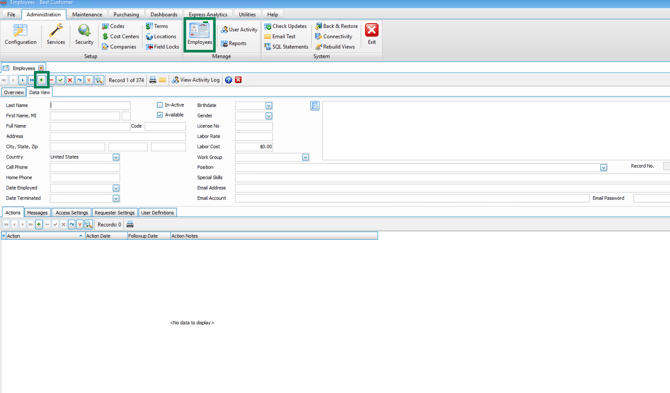Uncheck the Available checkbox
The height and width of the screenshot is (393, 670).
click(x=160, y=115)
